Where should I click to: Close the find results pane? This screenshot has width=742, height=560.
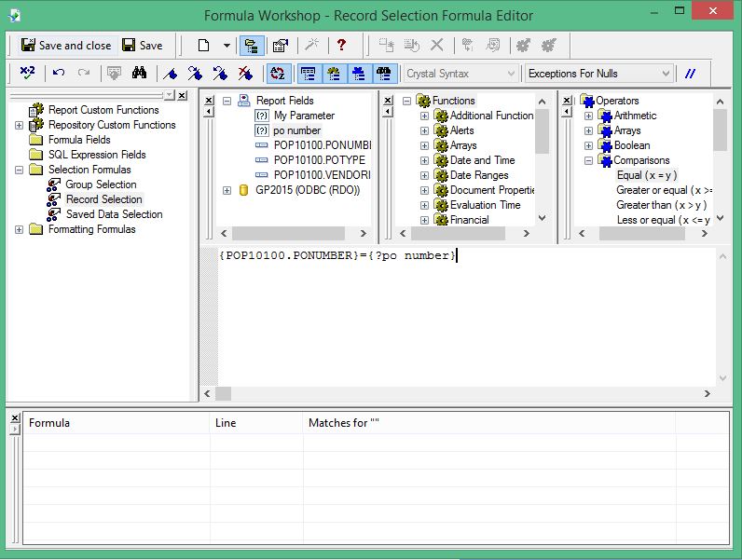click(15, 418)
